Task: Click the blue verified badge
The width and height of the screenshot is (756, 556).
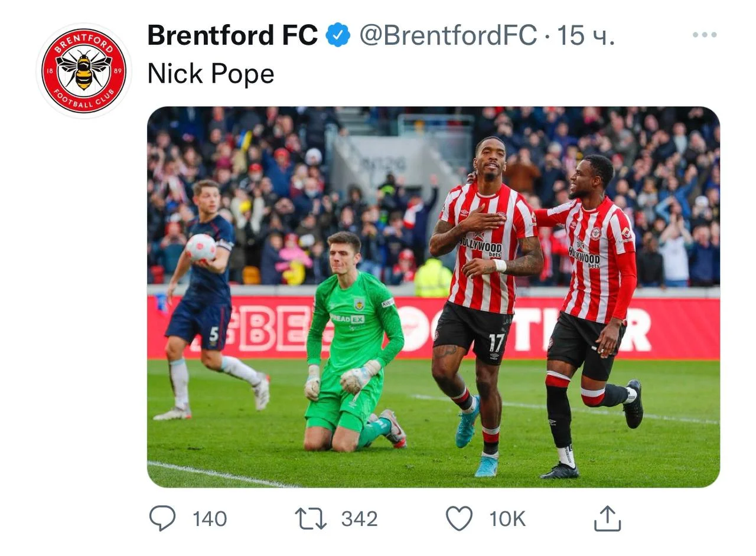Action: pyautogui.click(x=338, y=35)
